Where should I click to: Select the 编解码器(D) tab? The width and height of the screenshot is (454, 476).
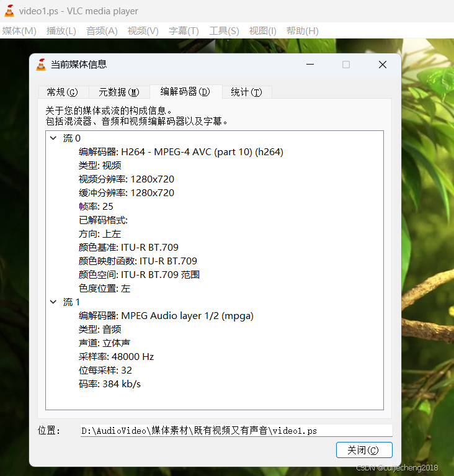click(x=185, y=91)
